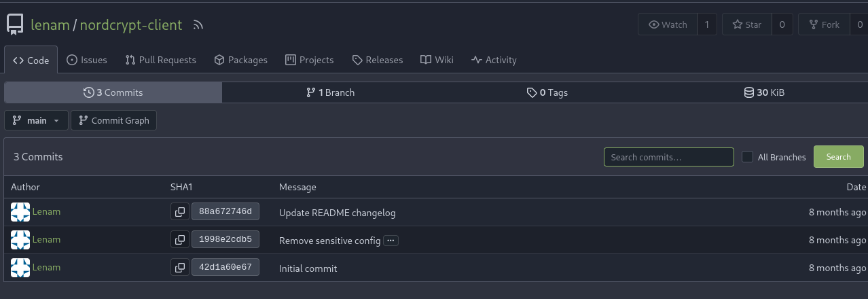Show the 1 Branch listing
This screenshot has width=868, height=299.
(x=331, y=92)
